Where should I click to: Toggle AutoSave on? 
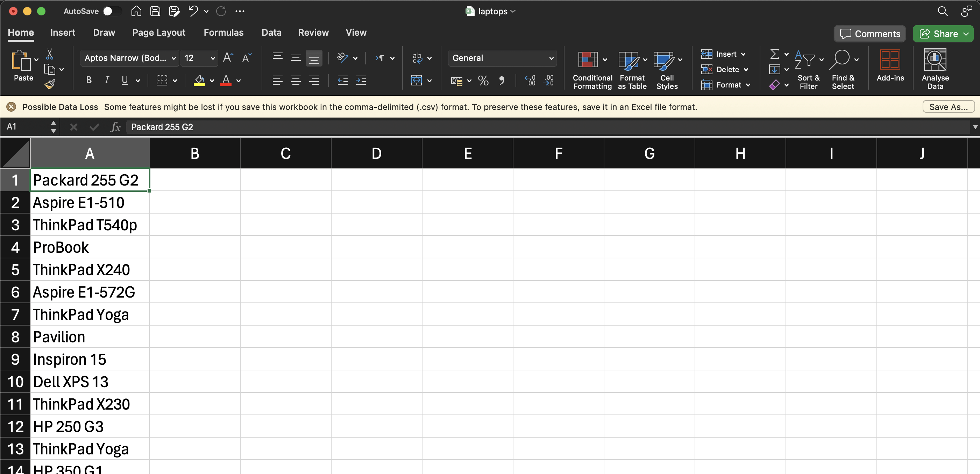[x=112, y=11]
